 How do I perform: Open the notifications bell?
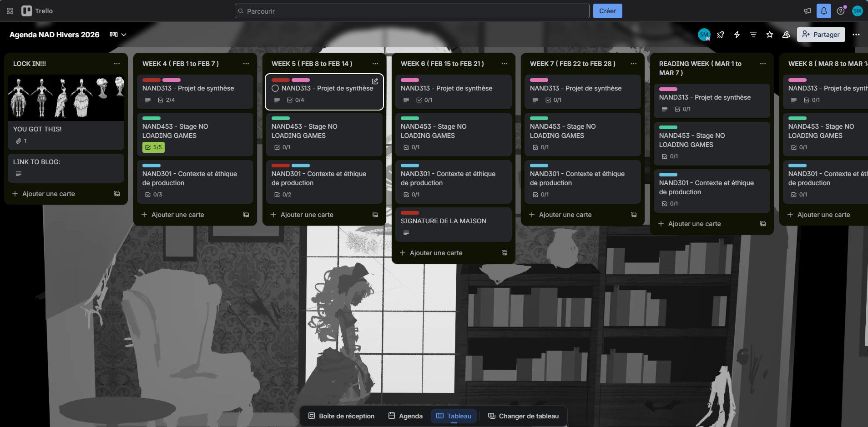coord(824,10)
